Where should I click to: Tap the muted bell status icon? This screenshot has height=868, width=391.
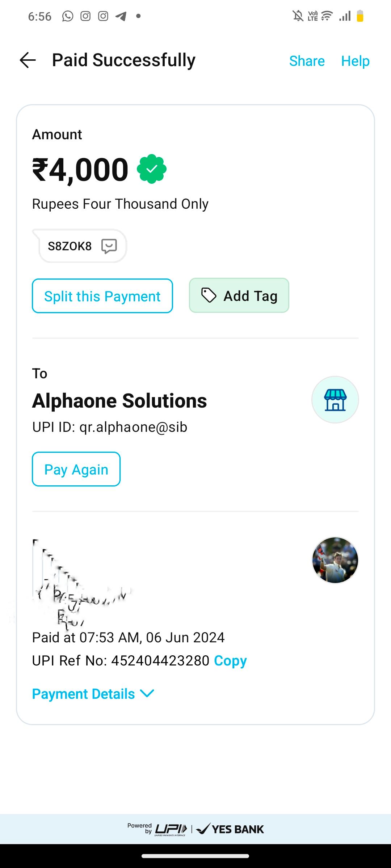click(x=298, y=16)
